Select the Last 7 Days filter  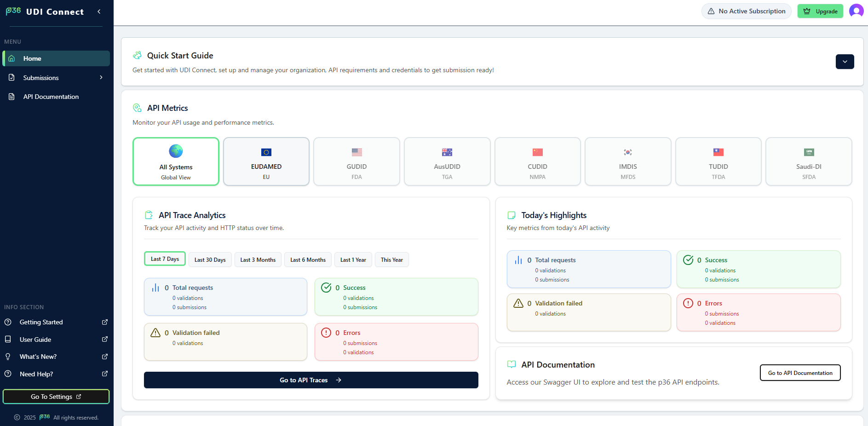click(x=164, y=259)
